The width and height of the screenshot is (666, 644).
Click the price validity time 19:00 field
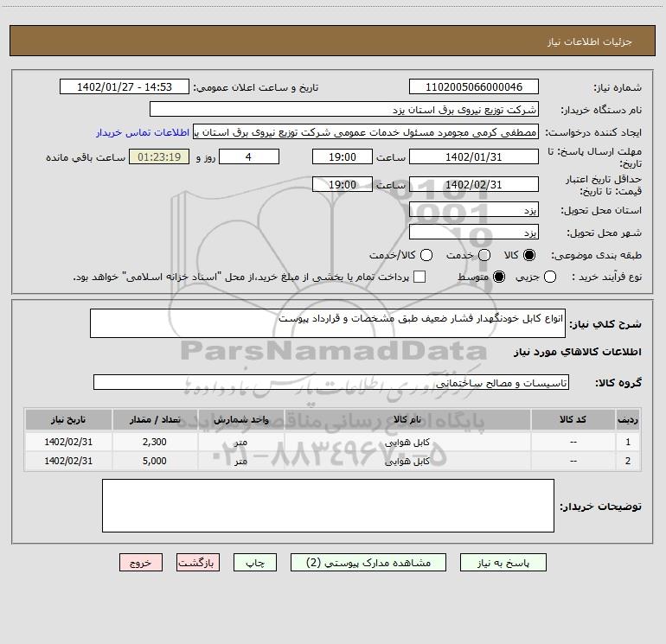click(x=343, y=184)
